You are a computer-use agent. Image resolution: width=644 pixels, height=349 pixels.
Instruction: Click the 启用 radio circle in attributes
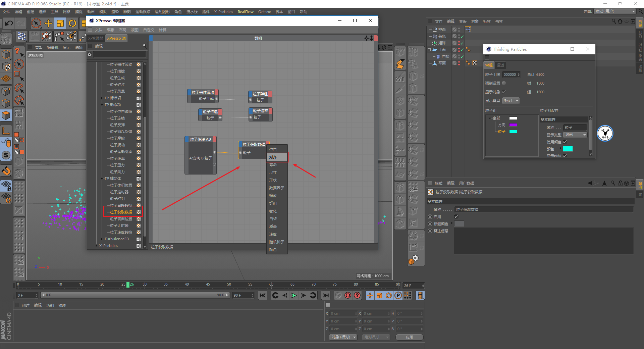pyautogui.click(x=430, y=217)
